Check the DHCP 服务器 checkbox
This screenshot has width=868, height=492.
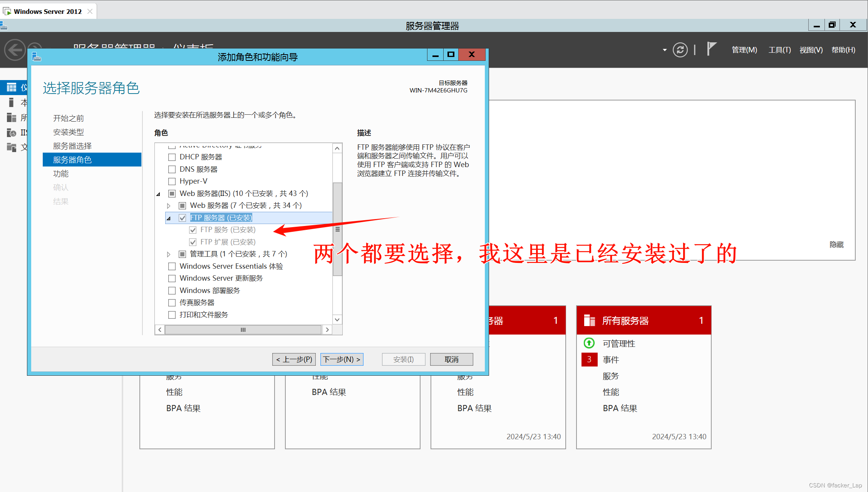click(172, 157)
